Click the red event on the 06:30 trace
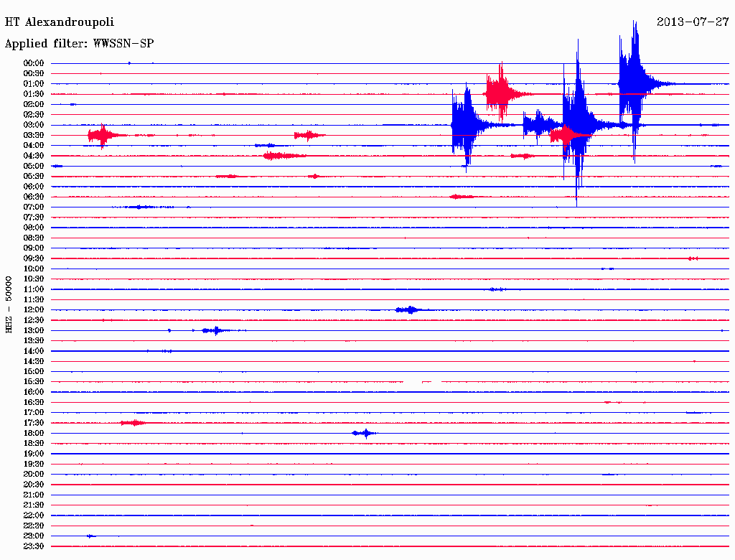The image size is (735, 560). click(462, 197)
